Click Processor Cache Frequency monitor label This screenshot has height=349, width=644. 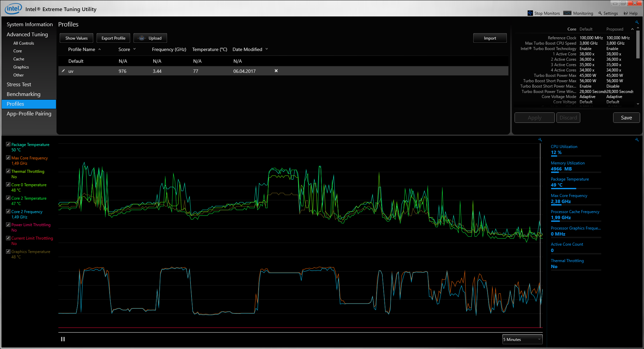(x=575, y=212)
